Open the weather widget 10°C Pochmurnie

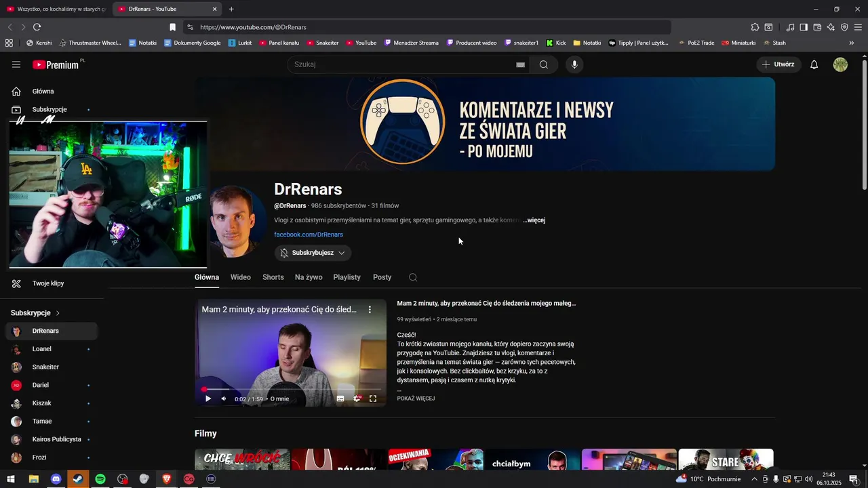708,479
